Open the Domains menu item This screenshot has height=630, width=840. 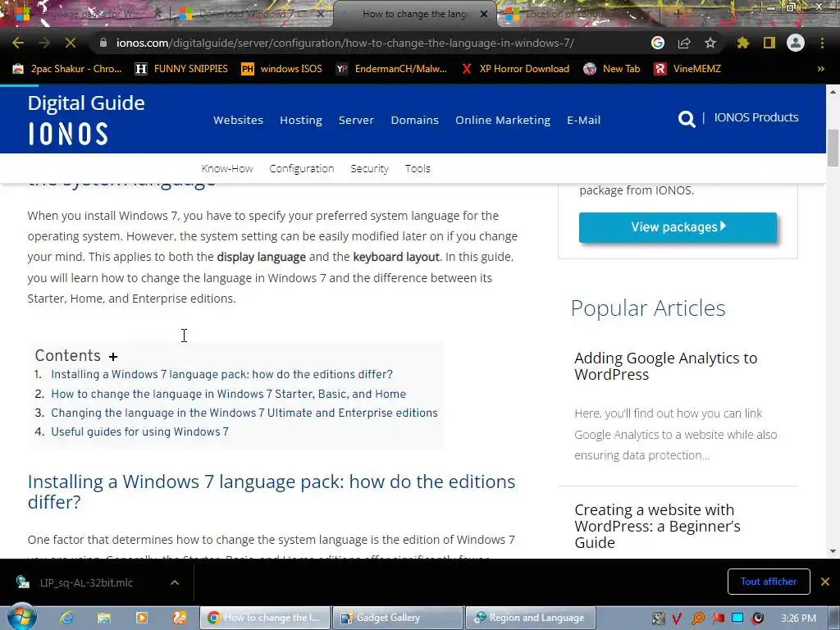[414, 120]
